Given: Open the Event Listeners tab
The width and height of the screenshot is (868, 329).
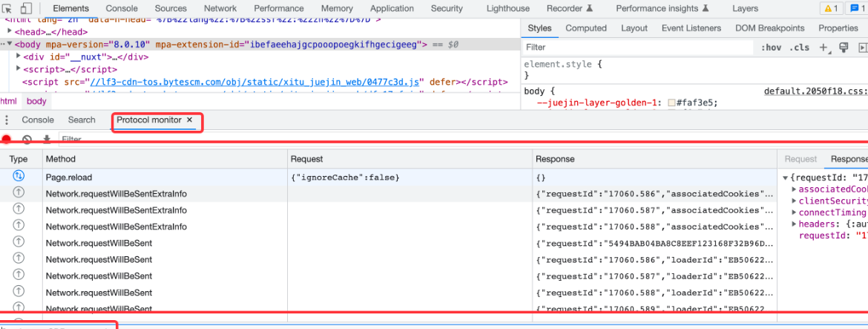Looking at the screenshot, I should (691, 28).
